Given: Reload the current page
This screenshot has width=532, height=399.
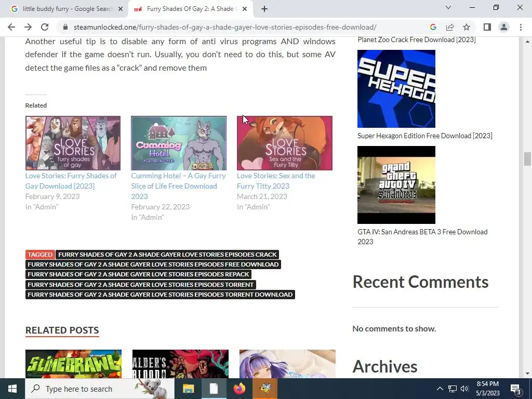Looking at the screenshot, I should pos(45,27).
